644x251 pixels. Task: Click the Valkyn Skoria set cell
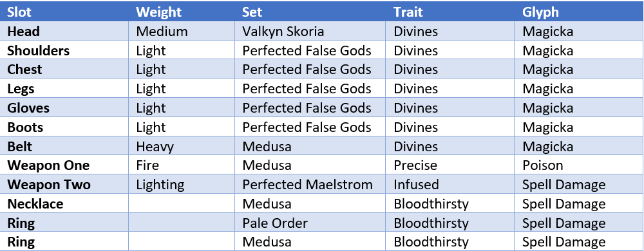[283, 32]
